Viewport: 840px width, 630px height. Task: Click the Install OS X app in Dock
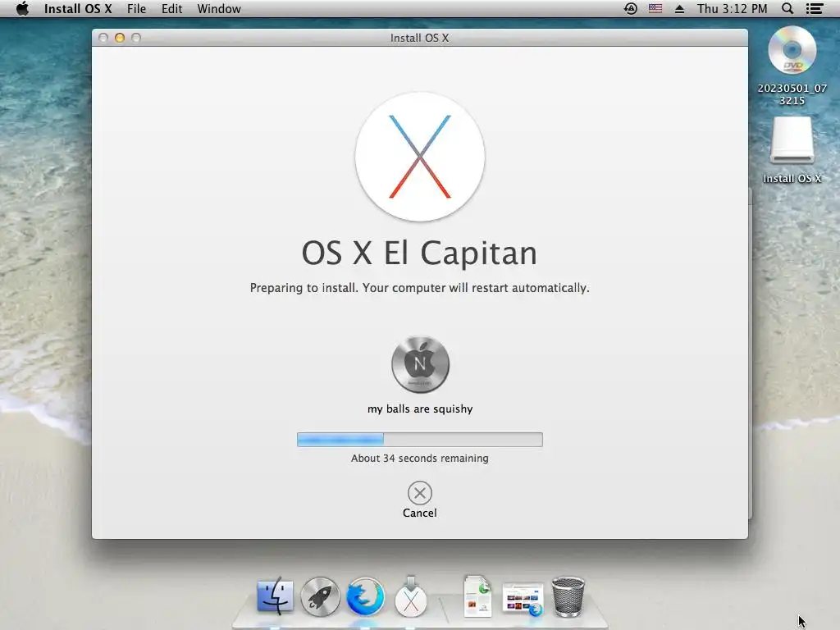coord(411,596)
